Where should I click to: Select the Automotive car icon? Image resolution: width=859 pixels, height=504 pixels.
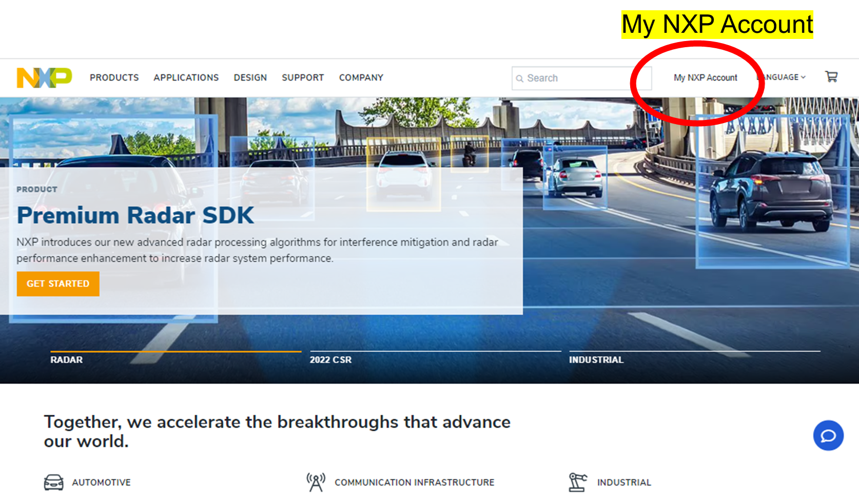point(54,481)
